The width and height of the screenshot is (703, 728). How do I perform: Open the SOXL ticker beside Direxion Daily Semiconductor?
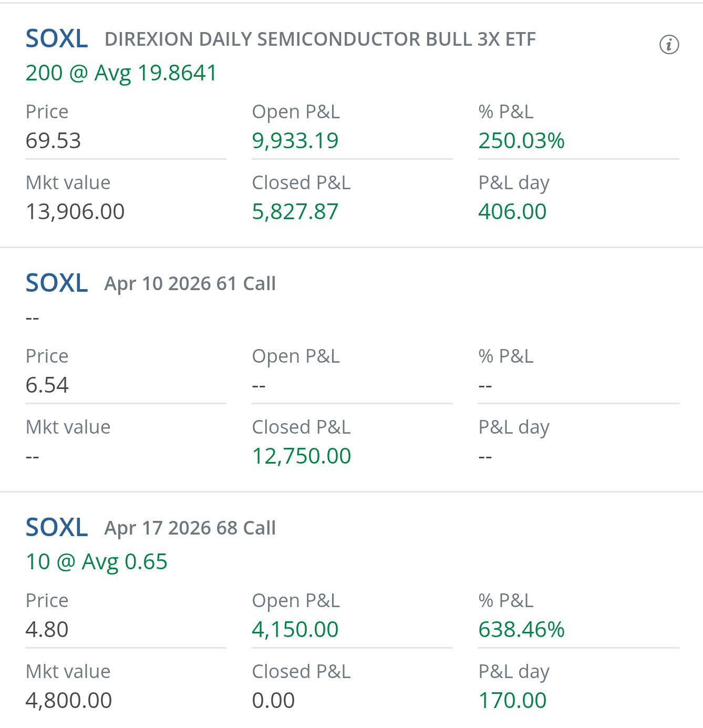pos(57,39)
